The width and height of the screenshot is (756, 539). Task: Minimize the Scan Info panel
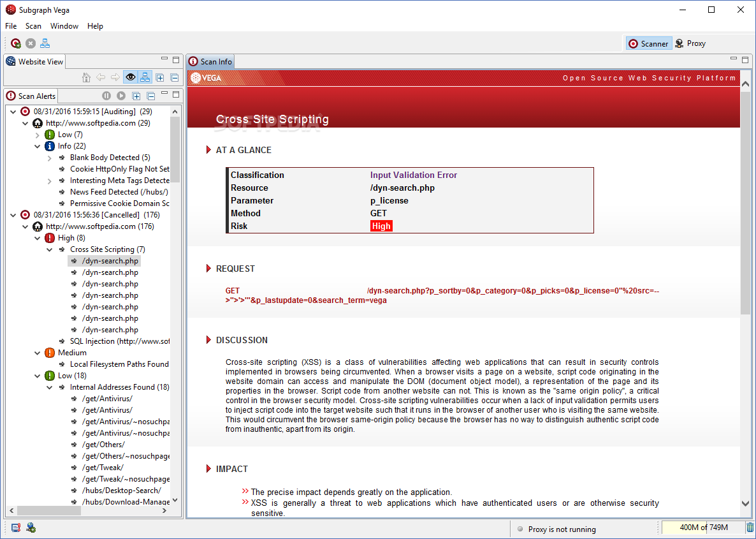[733, 59]
